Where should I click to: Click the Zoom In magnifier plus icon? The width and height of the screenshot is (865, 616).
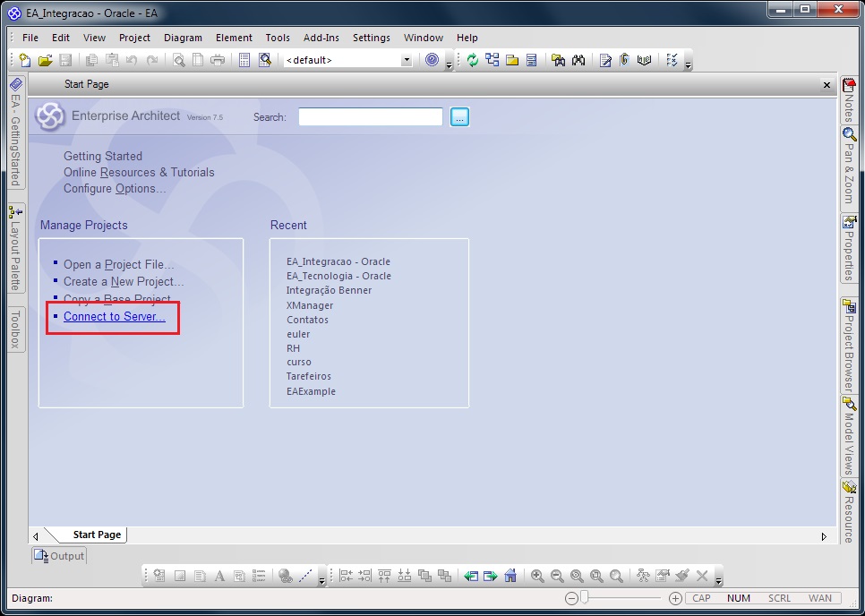coord(537,576)
